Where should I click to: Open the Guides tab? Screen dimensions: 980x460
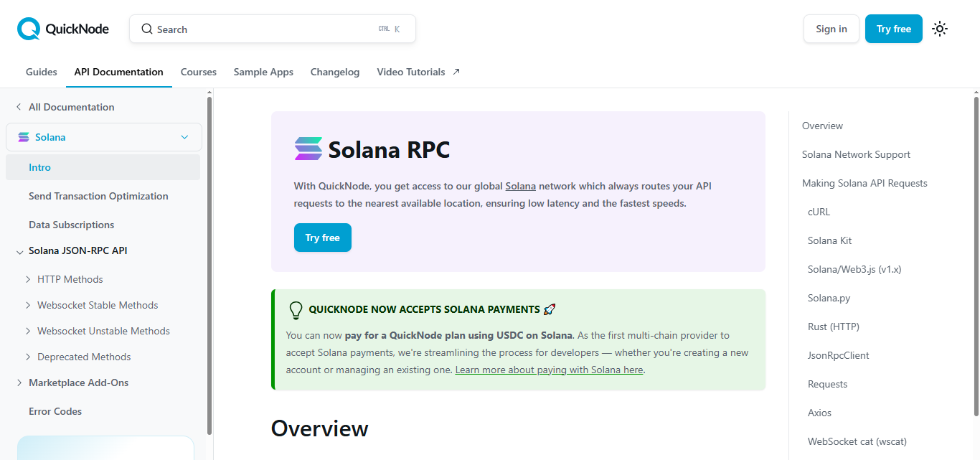coord(42,72)
